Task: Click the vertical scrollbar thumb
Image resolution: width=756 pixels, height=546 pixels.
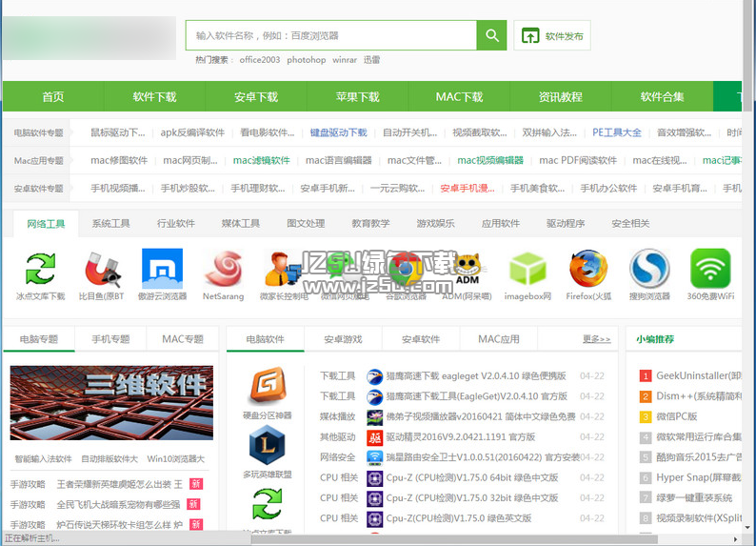Action: 747,55
